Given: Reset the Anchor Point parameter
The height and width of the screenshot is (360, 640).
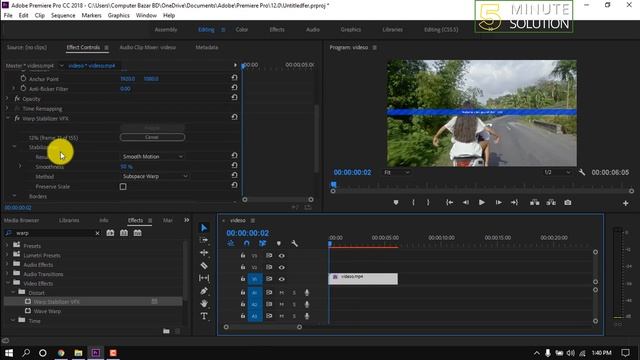Looking at the screenshot, I should coord(234,78).
